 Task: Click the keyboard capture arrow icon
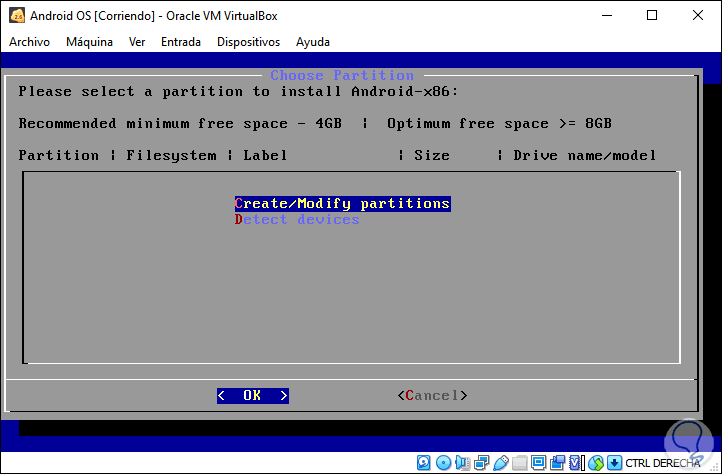pyautogui.click(x=614, y=462)
